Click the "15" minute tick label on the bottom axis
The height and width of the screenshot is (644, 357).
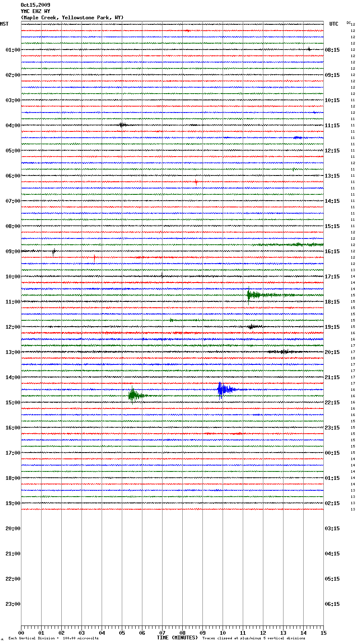(323, 633)
